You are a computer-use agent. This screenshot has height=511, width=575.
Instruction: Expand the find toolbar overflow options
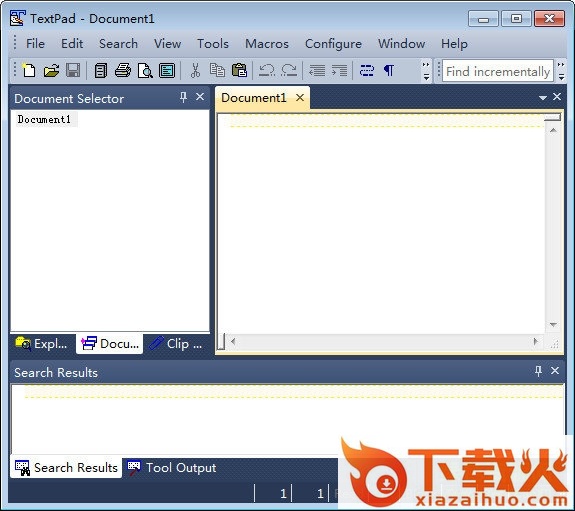click(561, 71)
